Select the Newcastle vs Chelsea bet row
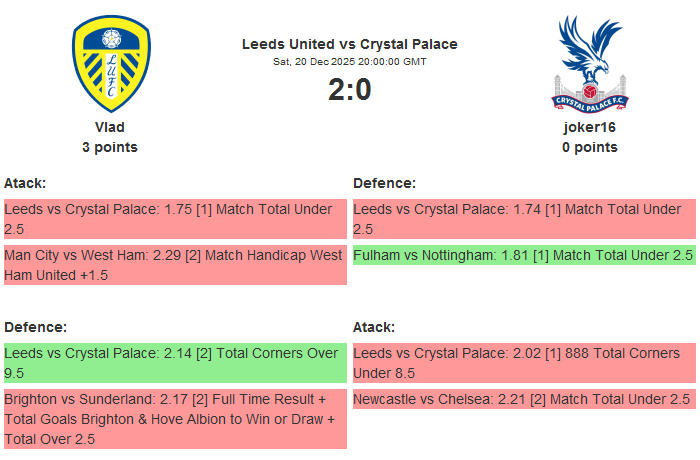This screenshot has height=460, width=700. coord(524,399)
